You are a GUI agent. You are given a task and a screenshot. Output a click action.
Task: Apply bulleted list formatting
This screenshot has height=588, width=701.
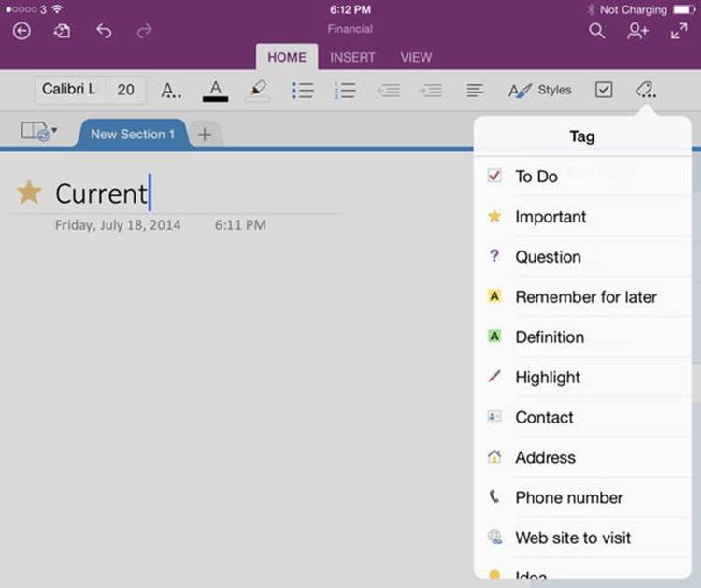pos(303,91)
